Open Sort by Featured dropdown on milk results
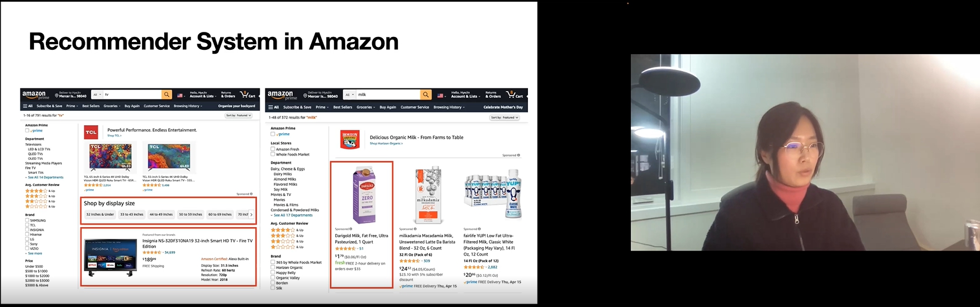Image resolution: width=980 pixels, height=307 pixels. point(505,117)
